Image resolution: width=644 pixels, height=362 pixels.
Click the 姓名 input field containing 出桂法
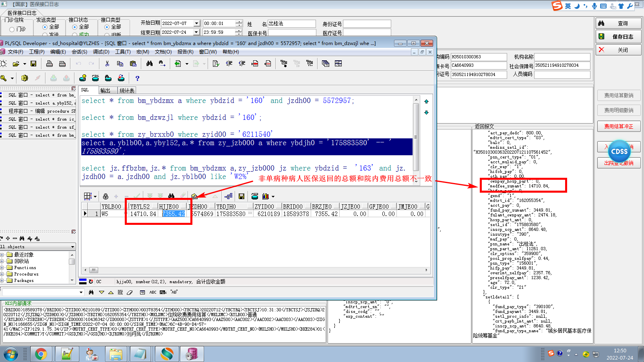pos(291,24)
